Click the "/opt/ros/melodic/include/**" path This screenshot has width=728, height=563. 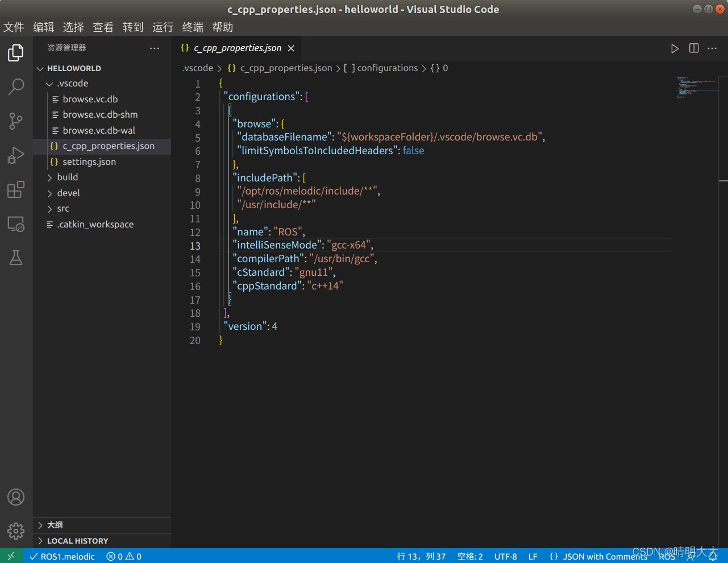[x=307, y=191]
